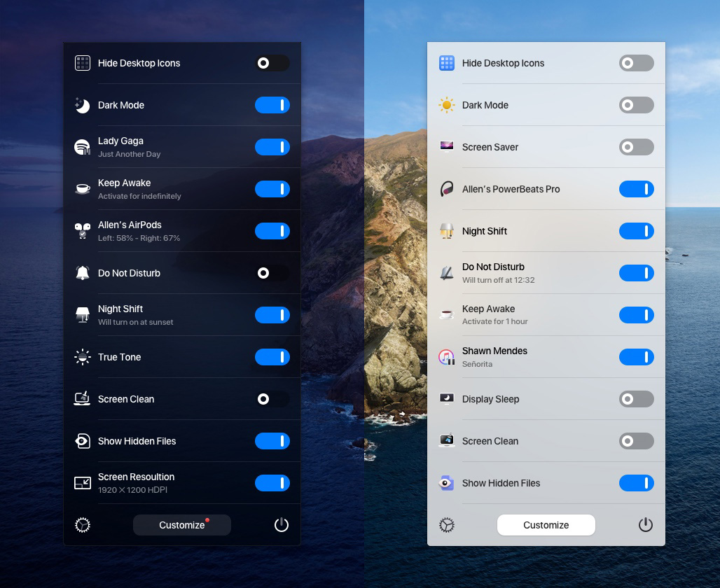Select the Dark Mode moon icon

tap(83, 105)
